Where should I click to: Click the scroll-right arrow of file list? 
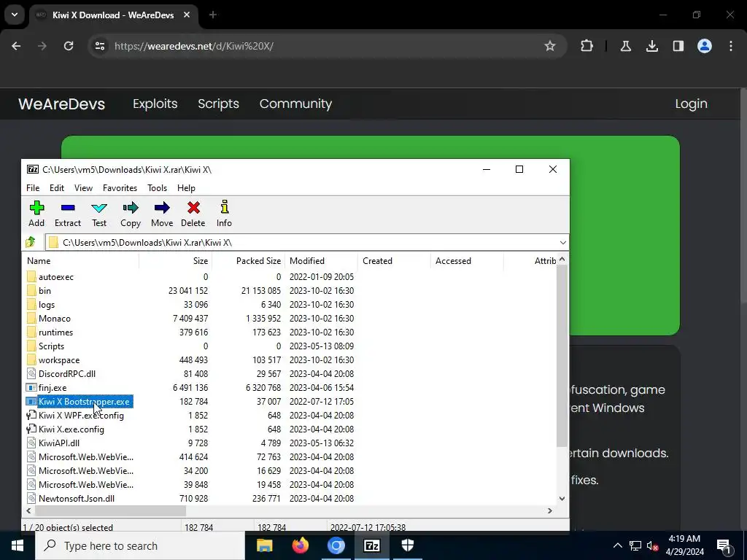pyautogui.click(x=550, y=510)
